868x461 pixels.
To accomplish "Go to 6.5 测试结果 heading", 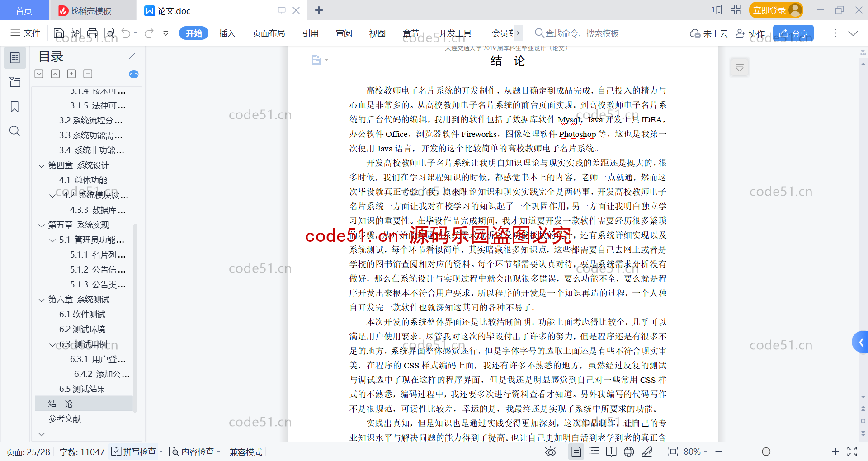I will (x=82, y=389).
